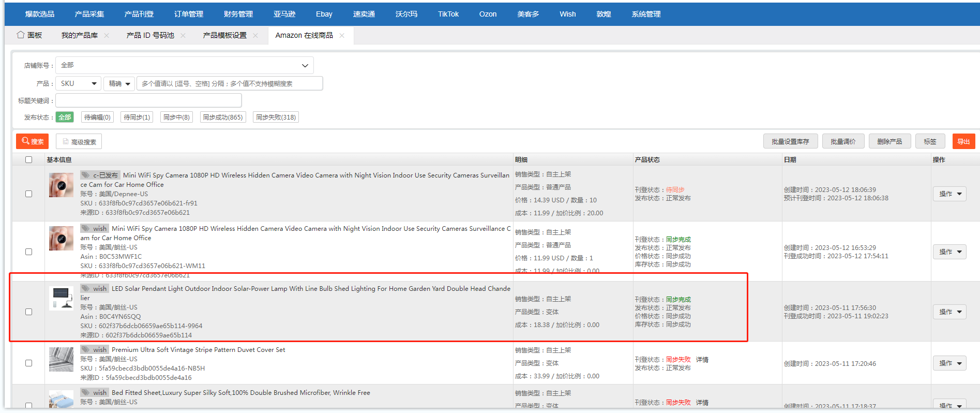The width and height of the screenshot is (980, 413).
Task: Open 操作 dropdown for Duvet Cover Set row
Action: pyautogui.click(x=949, y=363)
